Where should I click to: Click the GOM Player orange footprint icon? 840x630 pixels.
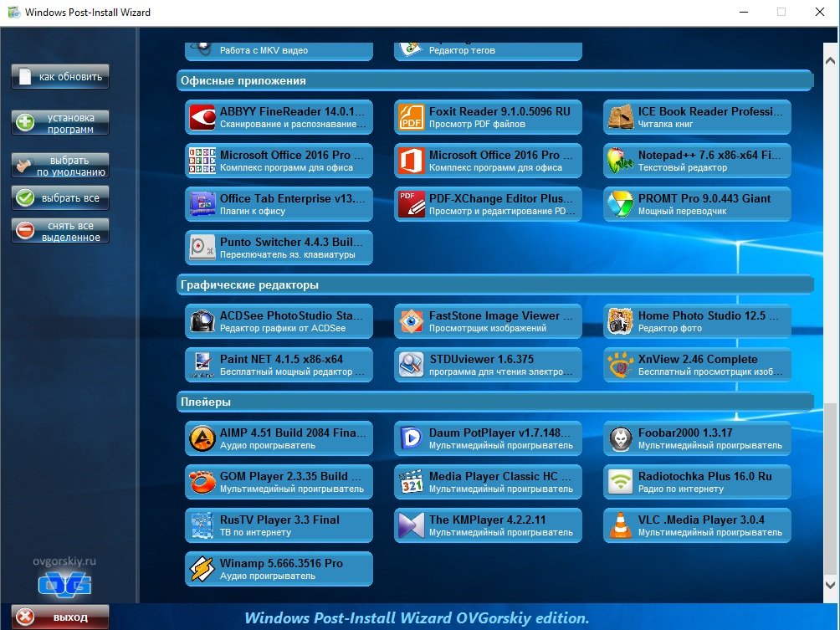tap(202, 482)
